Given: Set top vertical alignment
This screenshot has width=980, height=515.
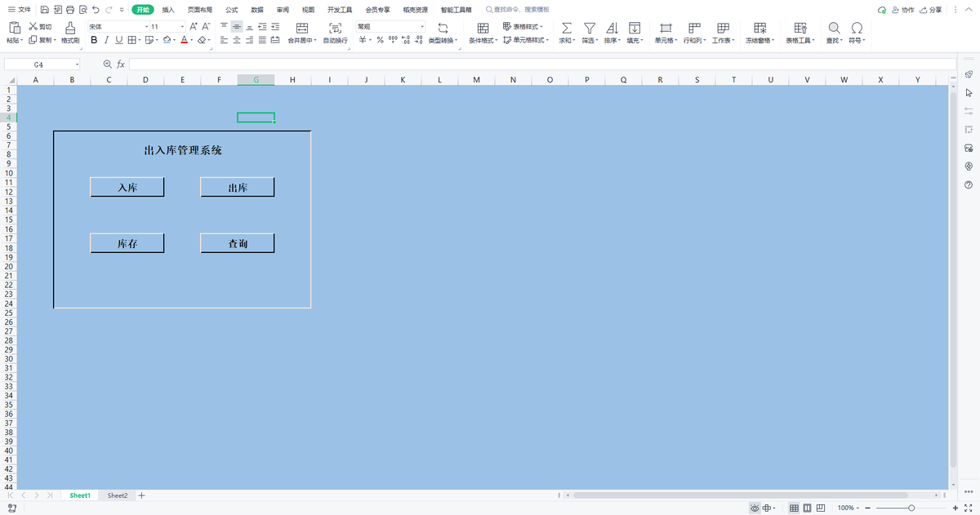Looking at the screenshot, I should tap(224, 27).
